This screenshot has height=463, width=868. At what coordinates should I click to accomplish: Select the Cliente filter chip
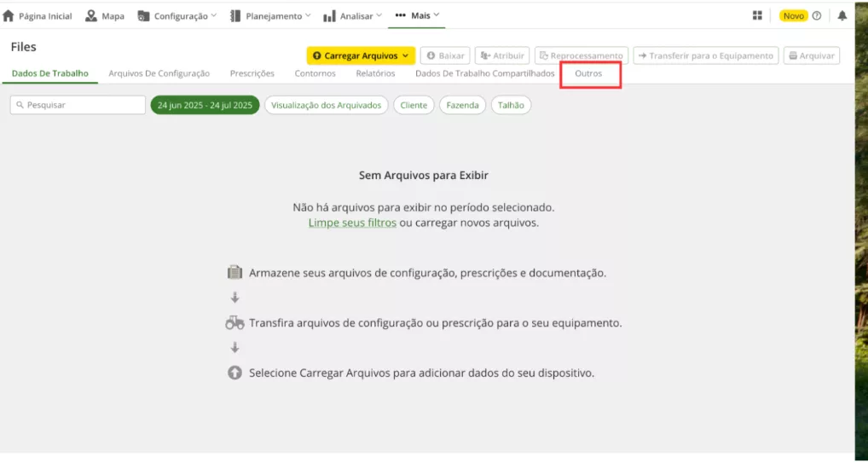coord(414,105)
